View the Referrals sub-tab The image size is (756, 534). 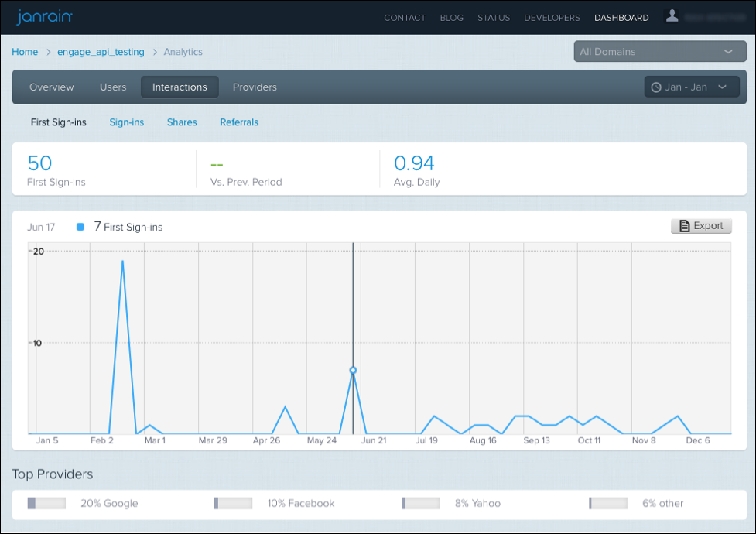(239, 122)
